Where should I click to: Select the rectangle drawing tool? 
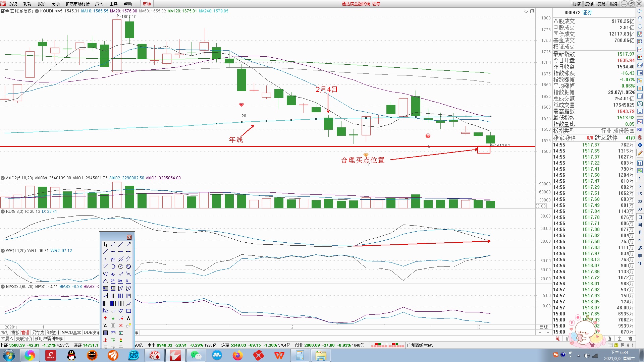[128, 311]
